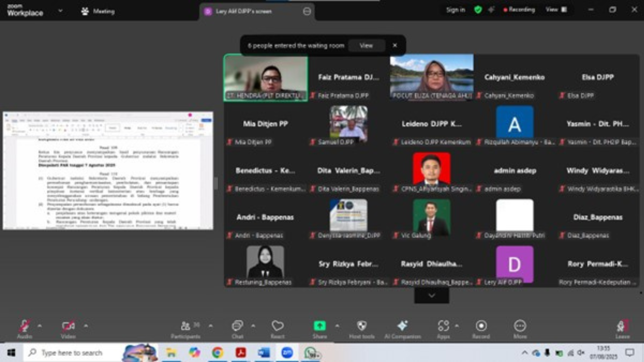The image size is (644, 362).
Task: Show more participants with down chevron
Action: [x=432, y=295]
